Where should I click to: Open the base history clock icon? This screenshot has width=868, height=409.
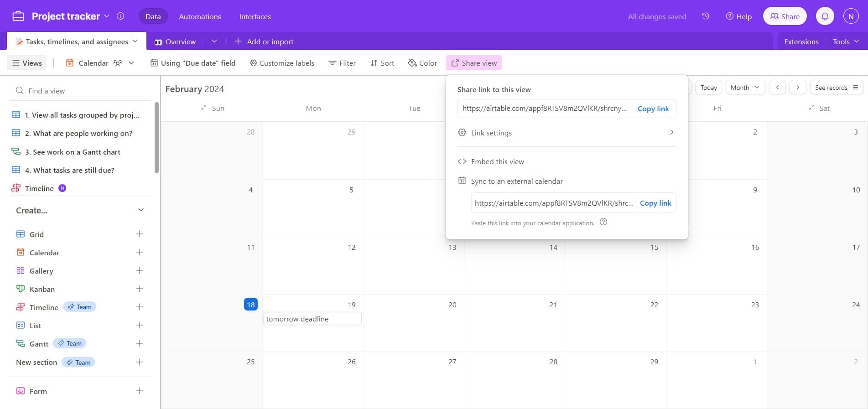[x=705, y=16]
